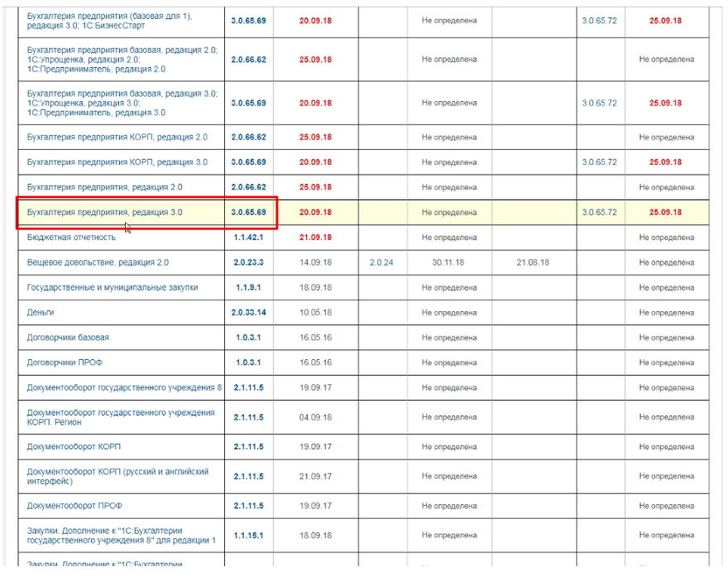Click version number 1.1.9.1
The width and height of the screenshot is (728, 581).
tap(249, 287)
